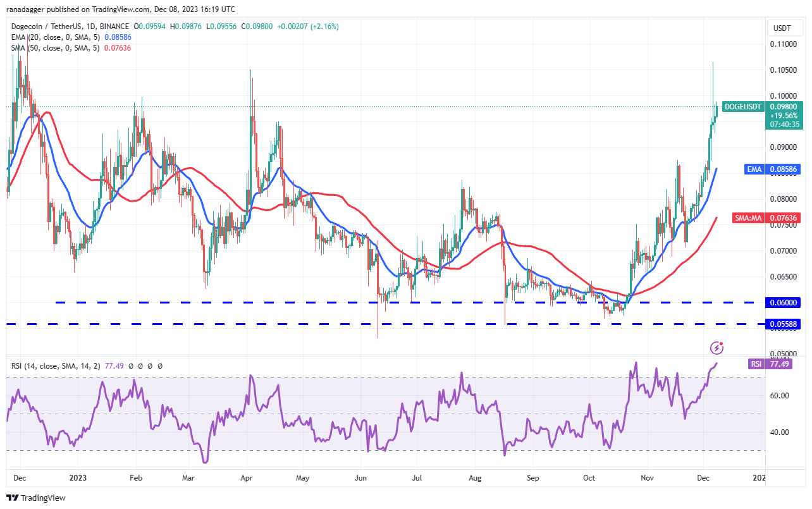The image size is (812, 509).
Task: Click the 0.05588 support level label
Action: [784, 324]
